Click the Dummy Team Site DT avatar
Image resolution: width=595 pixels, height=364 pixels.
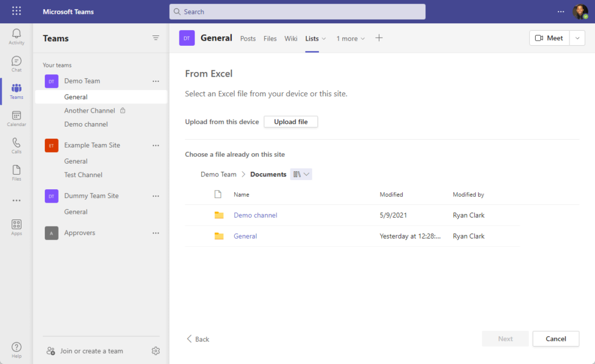pos(52,196)
